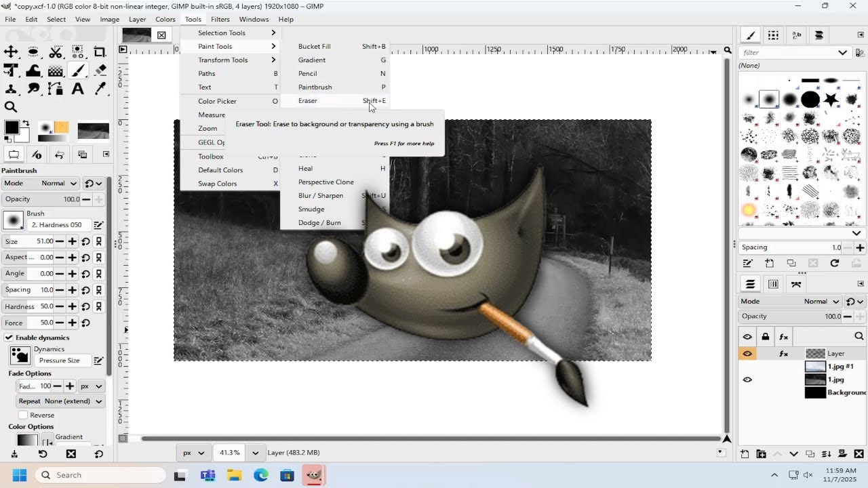Select the Text tool 'A' icon
The width and height of the screenshot is (868, 488).
click(x=78, y=89)
